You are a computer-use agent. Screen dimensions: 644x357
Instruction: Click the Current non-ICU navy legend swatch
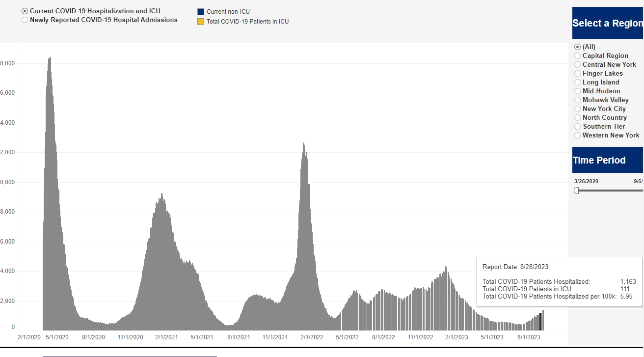tap(200, 12)
